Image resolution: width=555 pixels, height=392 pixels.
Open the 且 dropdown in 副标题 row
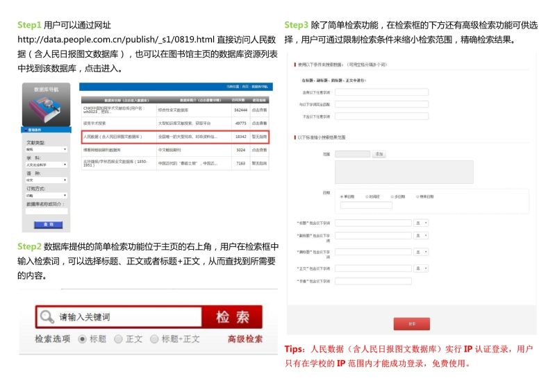point(421,235)
